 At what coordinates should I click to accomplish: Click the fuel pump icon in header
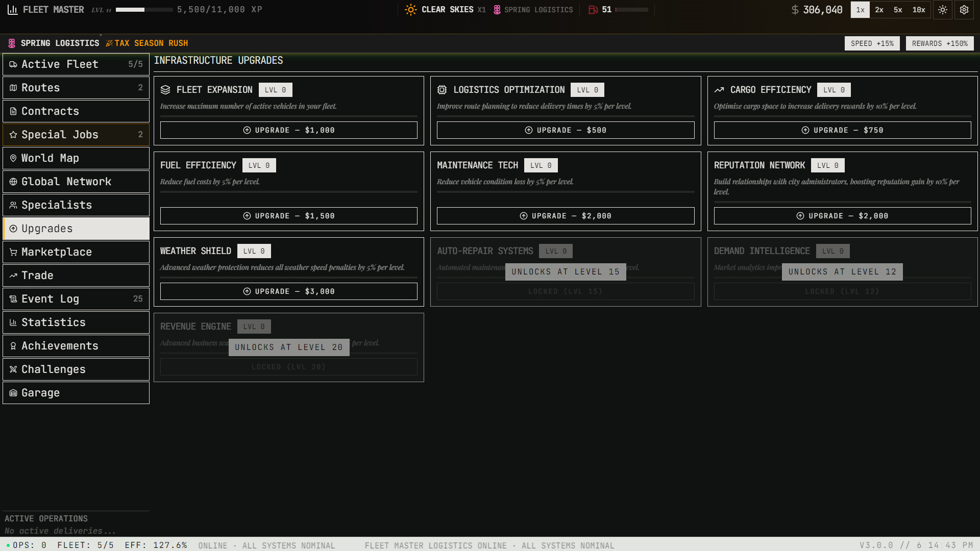[593, 10]
